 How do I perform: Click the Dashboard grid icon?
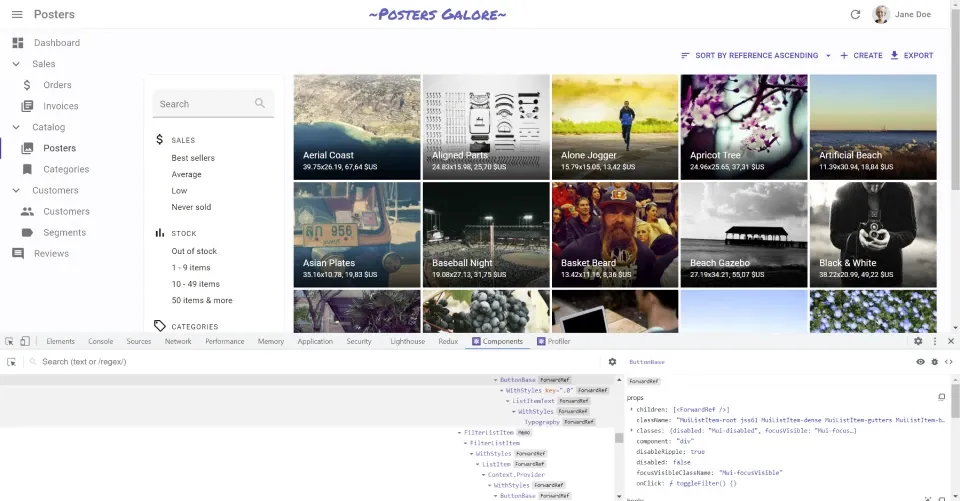point(18,43)
